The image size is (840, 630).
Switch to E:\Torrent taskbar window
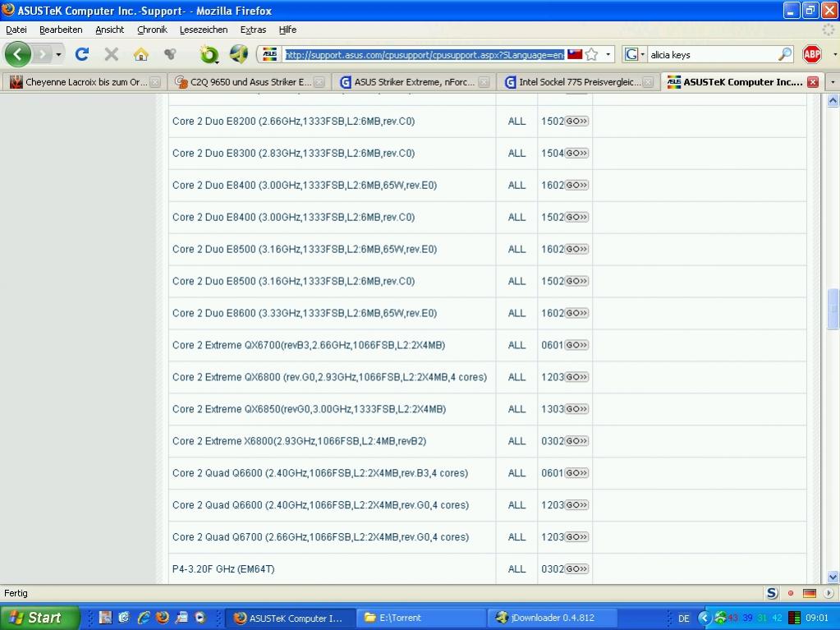tap(420, 618)
